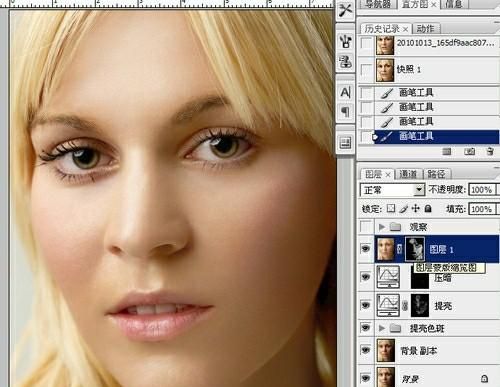Close the 图层 tab with its x
500x387 pixels.
click(388, 174)
